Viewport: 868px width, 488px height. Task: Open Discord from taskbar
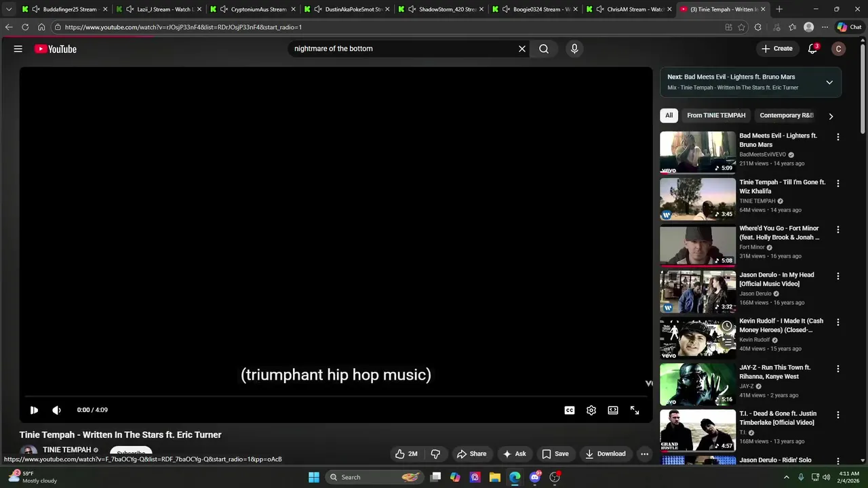point(535,477)
